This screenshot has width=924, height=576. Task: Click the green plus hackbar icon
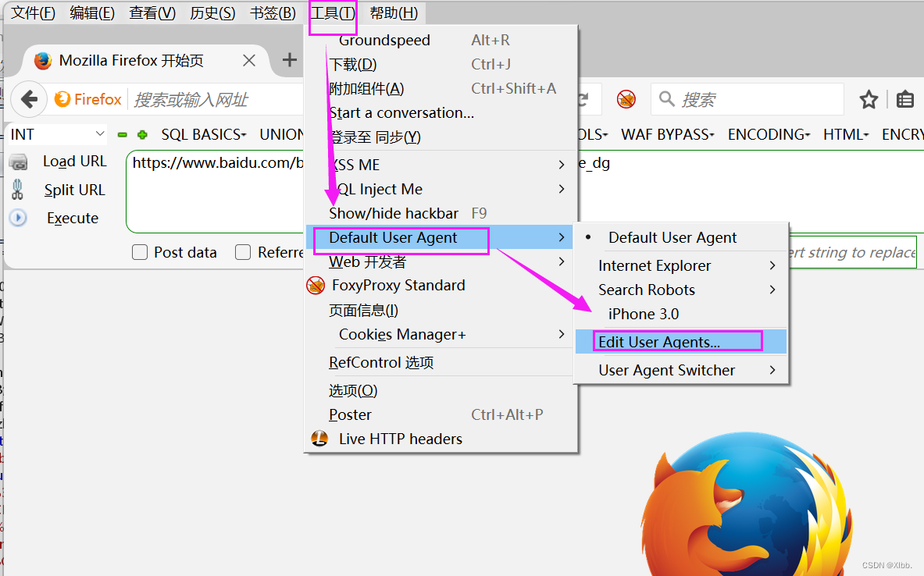142,135
